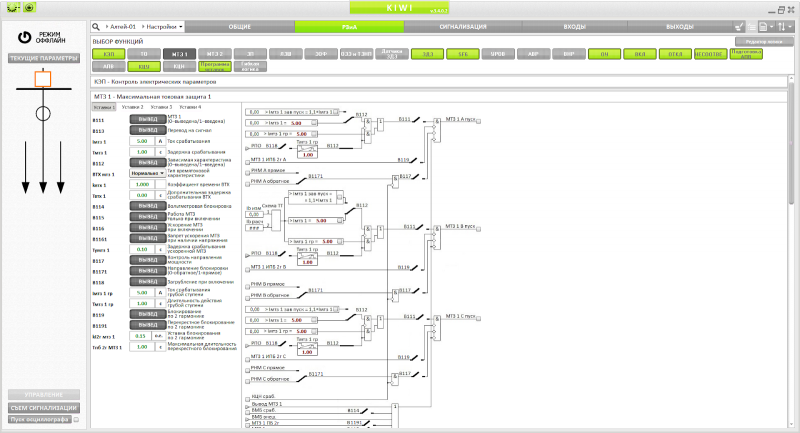The height and width of the screenshot is (433, 800).
Task: Switch to the ОБЩИЕ tab
Action: (240, 27)
